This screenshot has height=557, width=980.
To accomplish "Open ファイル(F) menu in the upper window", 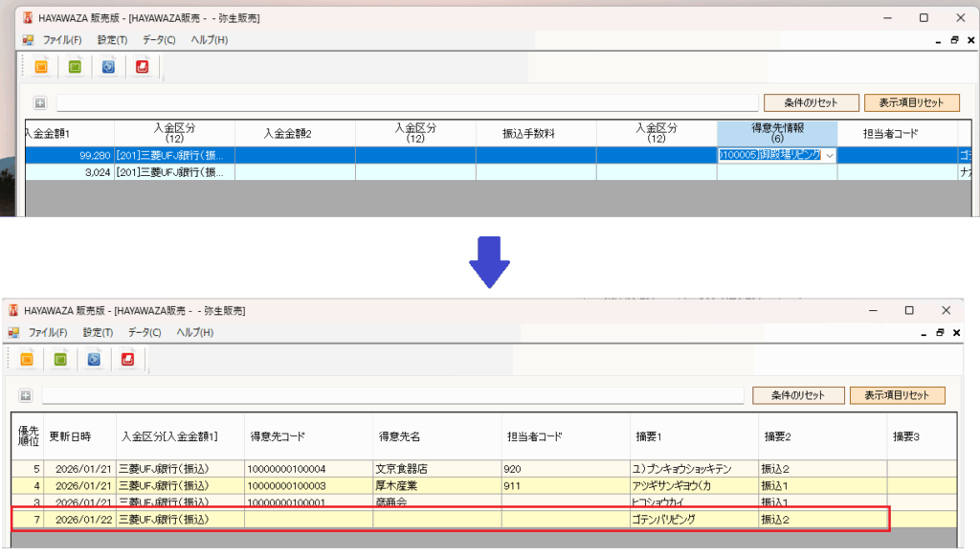I will [x=62, y=40].
